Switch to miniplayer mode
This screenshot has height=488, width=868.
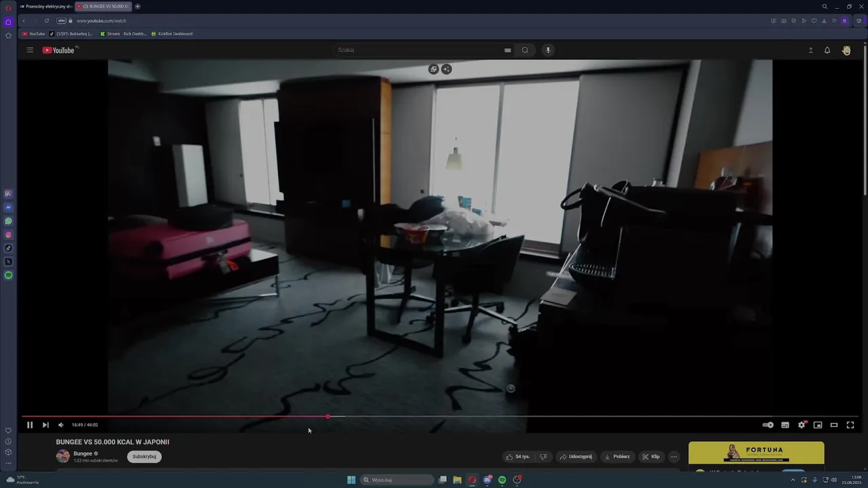tap(818, 425)
